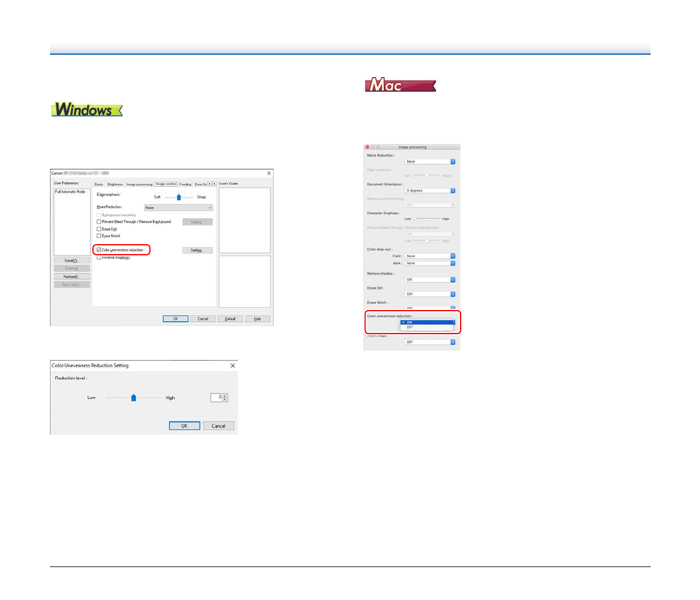700x600 pixels.
Task: Close the Color Unevenness Reduction Setting dialog
Action: [232, 366]
